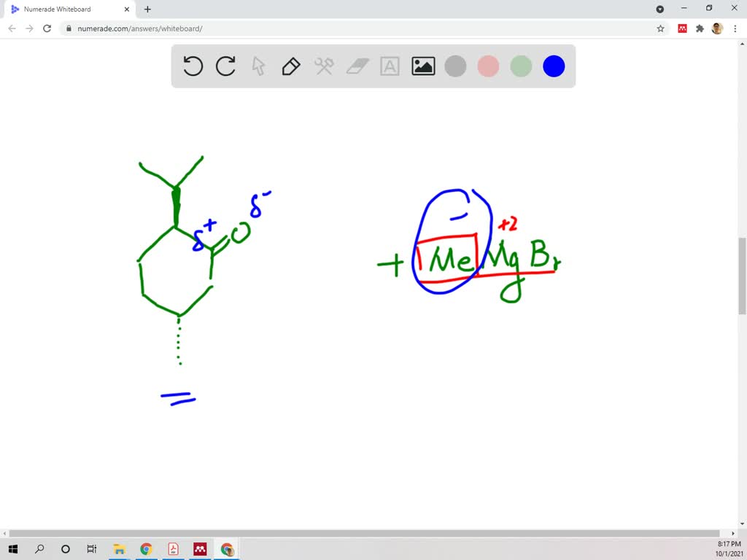Viewport: 747px width, 560px height.
Task: Open the Text tool
Action: point(390,66)
